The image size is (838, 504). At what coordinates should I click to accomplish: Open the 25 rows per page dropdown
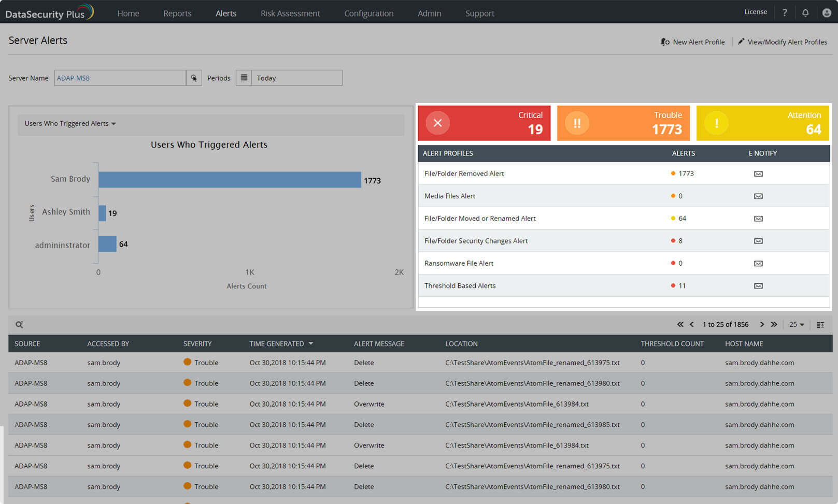tap(797, 325)
